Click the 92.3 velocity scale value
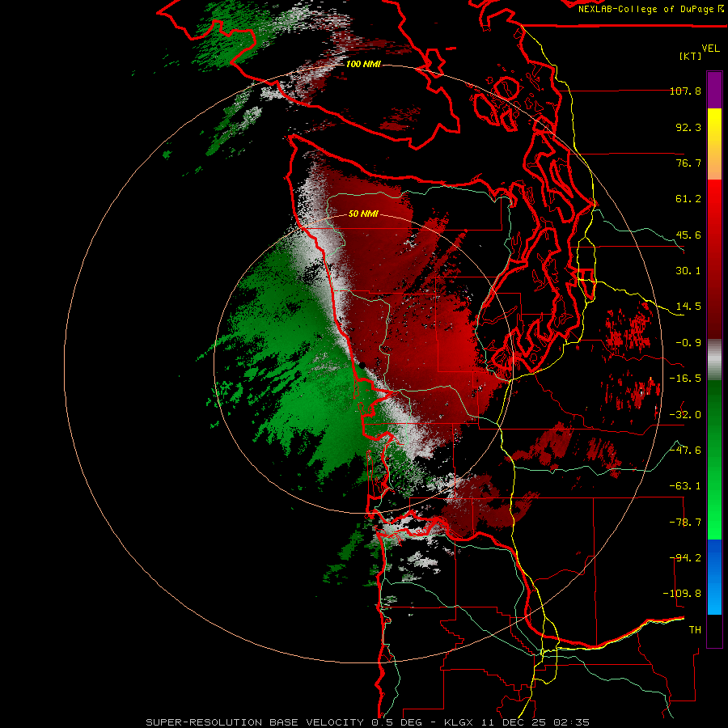728x728 pixels. 688,127
